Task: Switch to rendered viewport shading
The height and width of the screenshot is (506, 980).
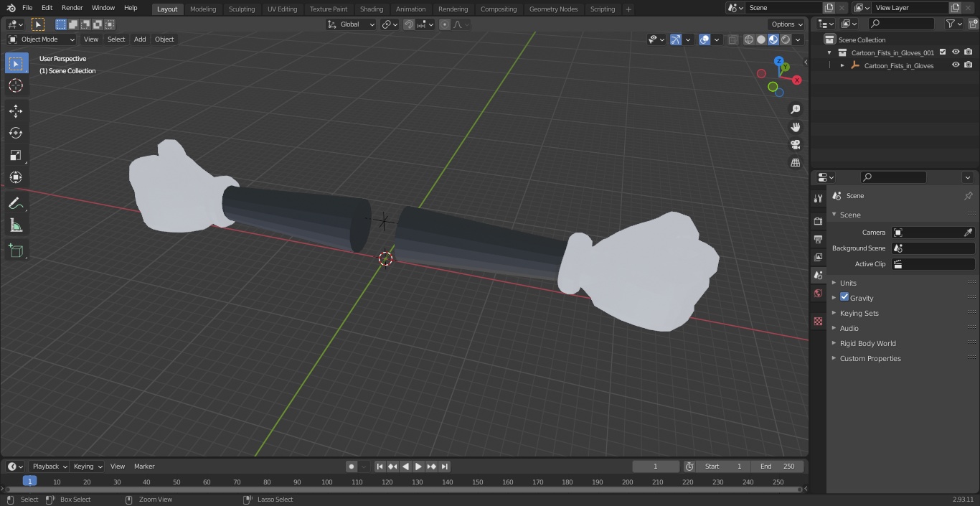Action: (x=786, y=39)
